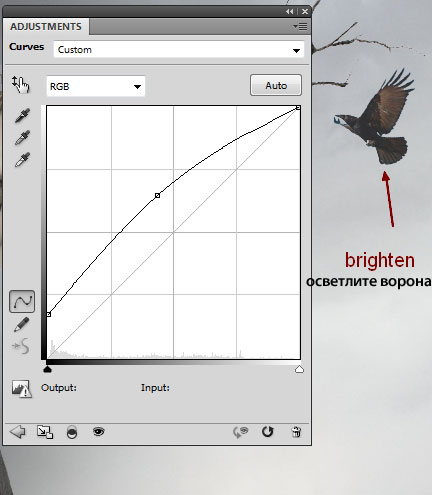This screenshot has width=432, height=495.
Task: Select the Adjustments tab
Action: pyautogui.click(x=46, y=27)
